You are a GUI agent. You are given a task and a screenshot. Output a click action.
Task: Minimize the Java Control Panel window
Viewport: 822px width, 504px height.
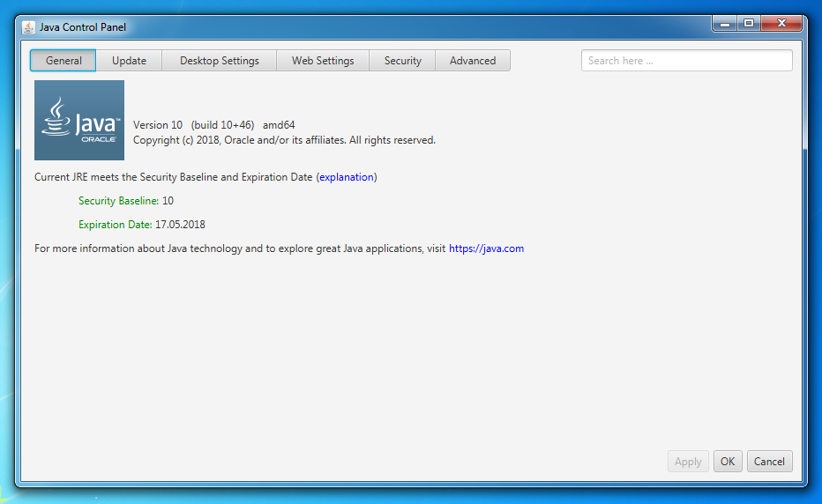tap(724, 24)
